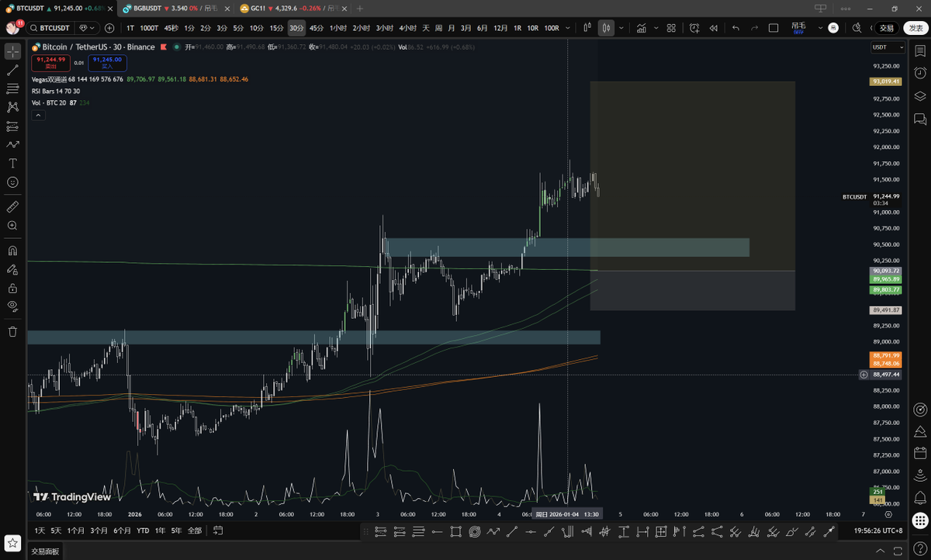This screenshot has width=931, height=560.
Task: Toggle magnet mode in left toolbar
Action: (12, 251)
